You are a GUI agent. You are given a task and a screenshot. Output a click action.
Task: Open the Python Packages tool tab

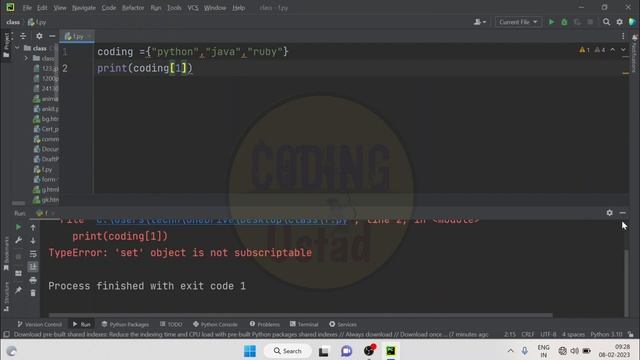point(125,324)
